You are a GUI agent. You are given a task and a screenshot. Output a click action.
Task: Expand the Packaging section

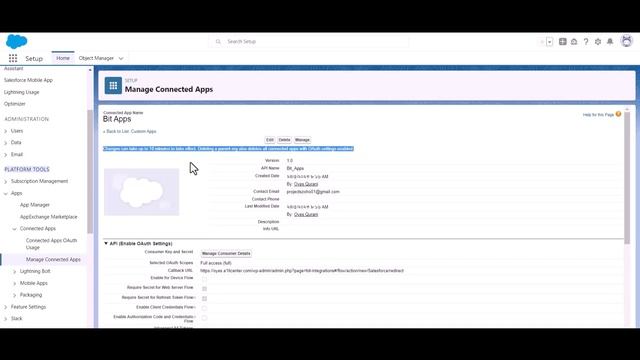click(x=15, y=295)
